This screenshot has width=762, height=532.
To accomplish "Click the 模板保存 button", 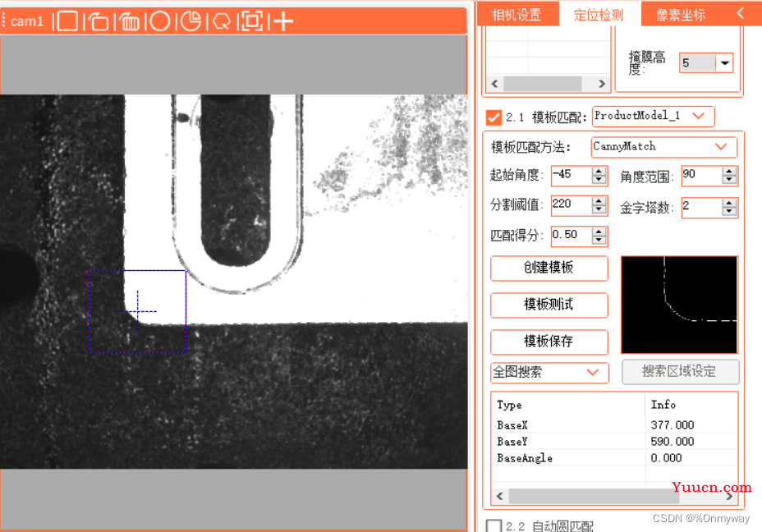I will click(549, 342).
